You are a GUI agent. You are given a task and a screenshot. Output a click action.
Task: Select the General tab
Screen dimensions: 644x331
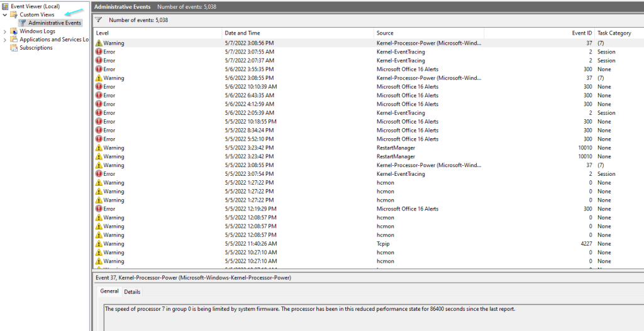(109, 291)
